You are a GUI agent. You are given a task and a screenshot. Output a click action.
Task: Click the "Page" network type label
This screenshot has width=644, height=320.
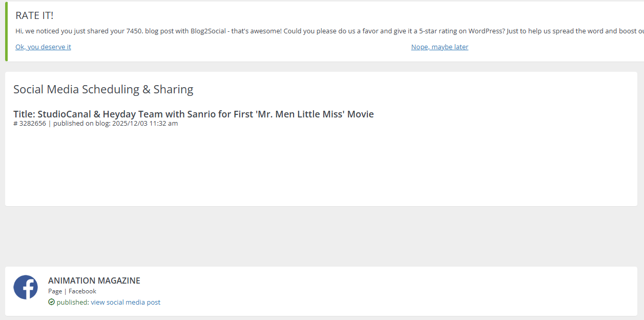[55, 291]
